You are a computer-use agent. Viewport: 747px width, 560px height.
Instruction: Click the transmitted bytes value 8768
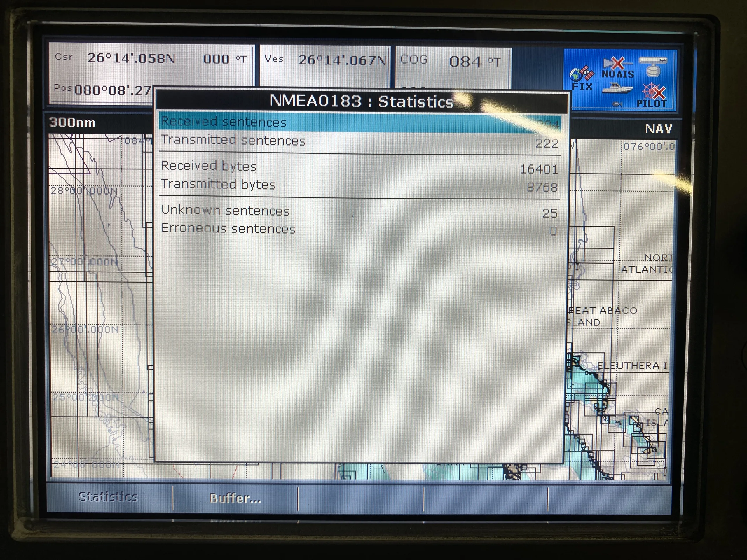click(x=542, y=187)
